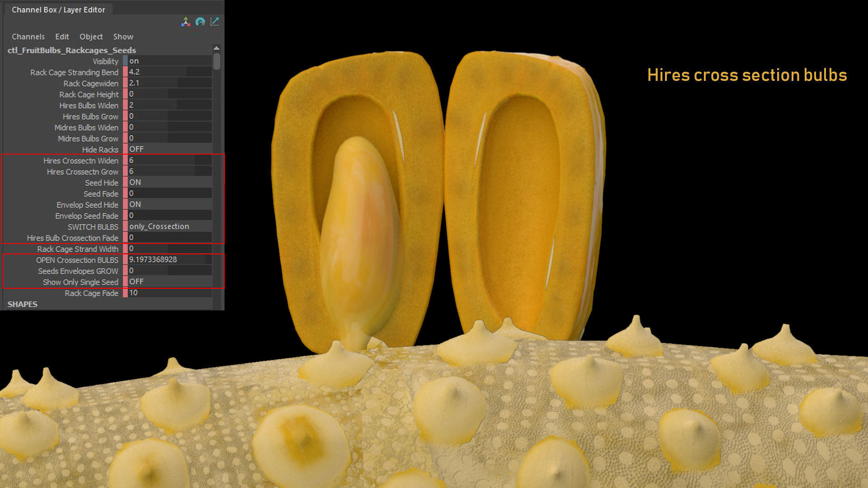Screen dimensions: 868x488
Task: Open the Edit menu
Action: 62,37
